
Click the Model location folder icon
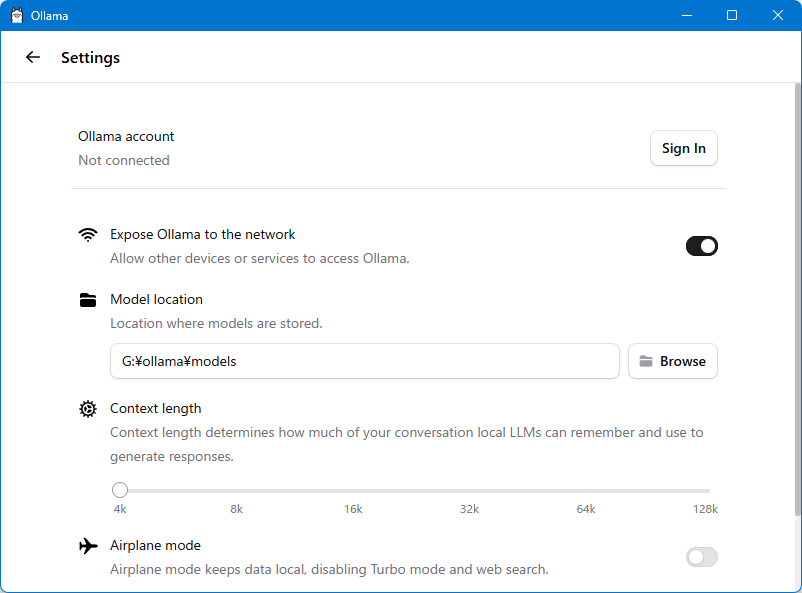point(88,300)
